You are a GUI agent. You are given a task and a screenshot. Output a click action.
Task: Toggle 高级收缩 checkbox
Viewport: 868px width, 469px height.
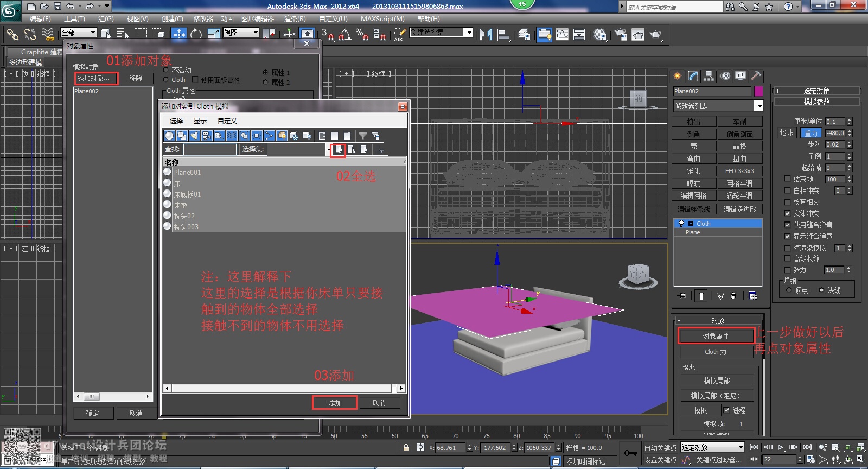pyautogui.click(x=787, y=259)
